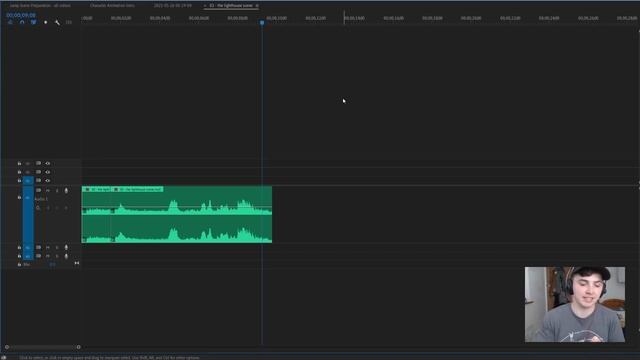
Task: Toggle highlighted A2 track targeting button
Action: (x=28, y=247)
